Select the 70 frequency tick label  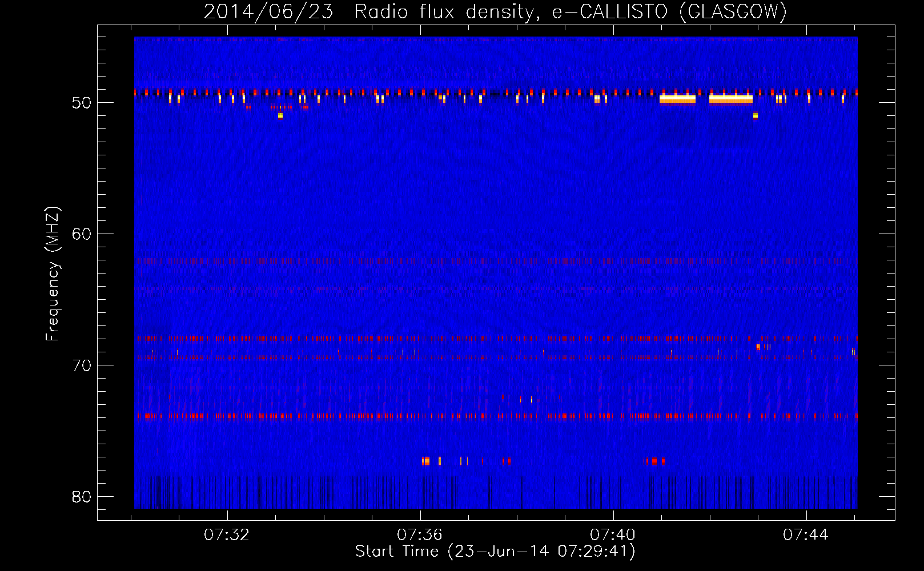click(x=82, y=365)
